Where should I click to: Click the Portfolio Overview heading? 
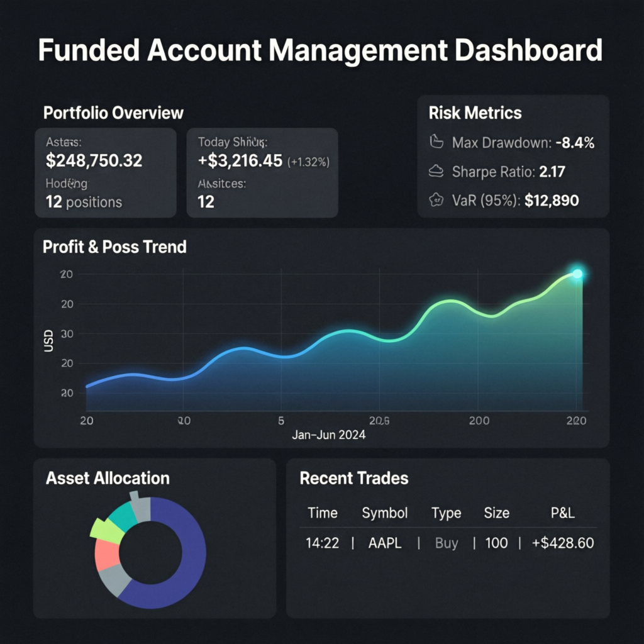click(113, 113)
